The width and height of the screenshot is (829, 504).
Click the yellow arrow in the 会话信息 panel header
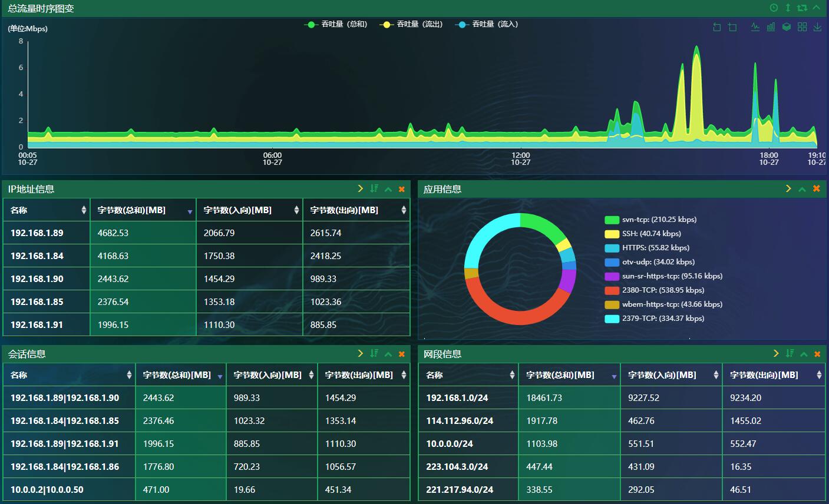(361, 353)
